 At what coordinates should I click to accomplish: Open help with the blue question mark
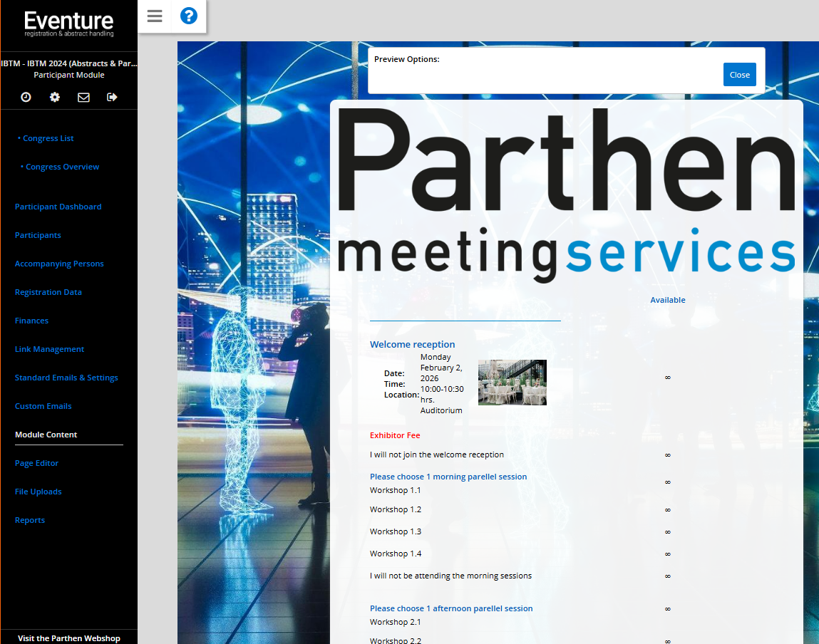[x=189, y=16]
